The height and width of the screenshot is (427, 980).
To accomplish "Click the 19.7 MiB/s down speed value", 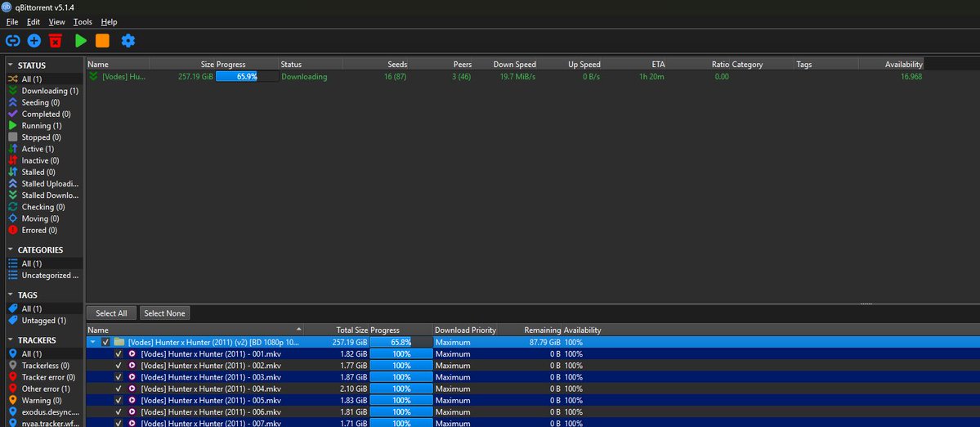I will 517,77.
